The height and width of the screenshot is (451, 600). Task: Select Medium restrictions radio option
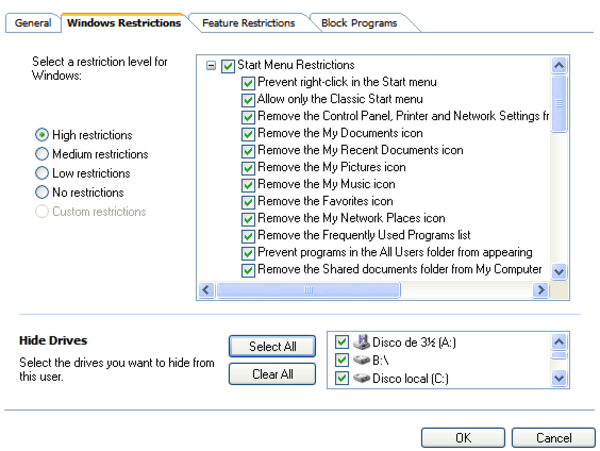tap(42, 154)
